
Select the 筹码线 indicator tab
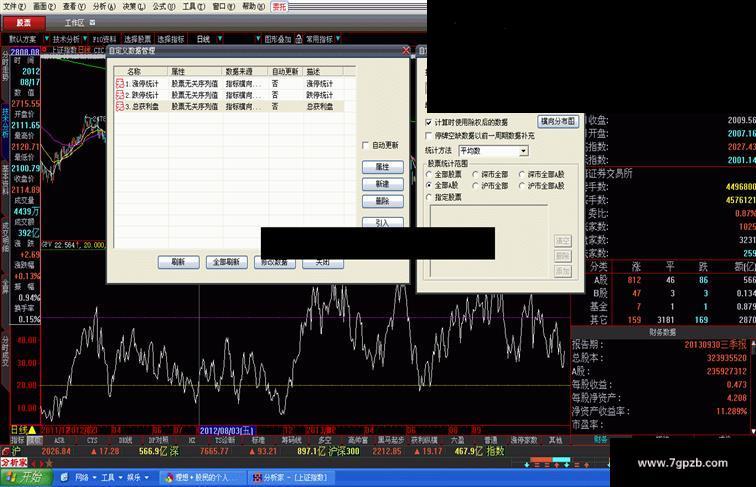coord(291,440)
